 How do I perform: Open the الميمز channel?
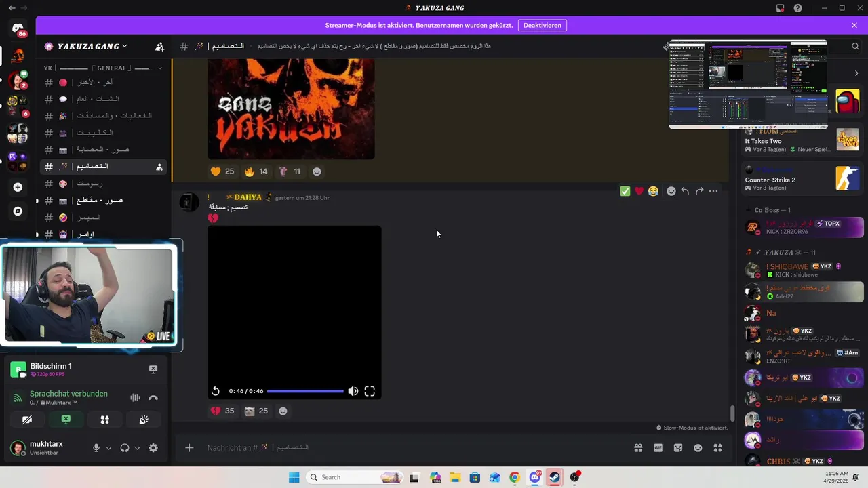(x=102, y=218)
